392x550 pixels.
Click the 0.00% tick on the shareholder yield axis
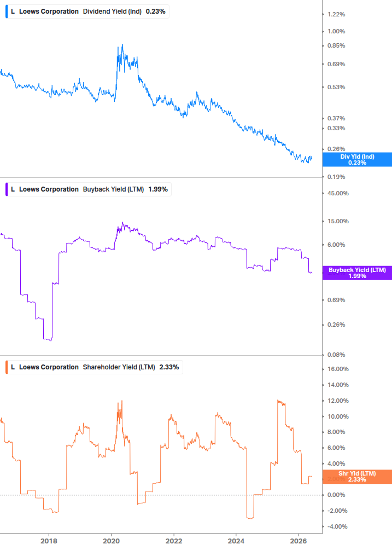click(336, 495)
